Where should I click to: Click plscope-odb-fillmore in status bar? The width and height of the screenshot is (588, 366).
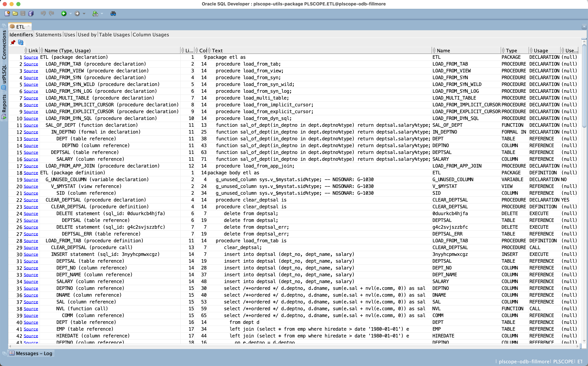coord(524,361)
